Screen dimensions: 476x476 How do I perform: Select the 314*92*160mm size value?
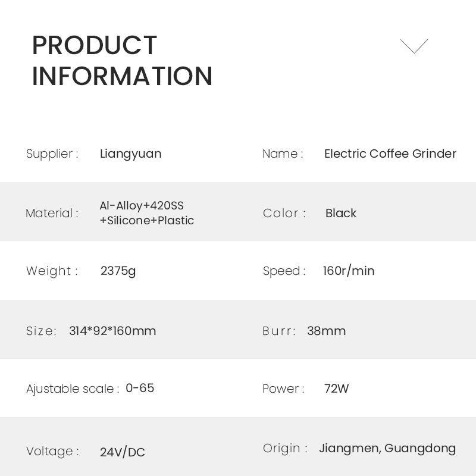coord(112,331)
